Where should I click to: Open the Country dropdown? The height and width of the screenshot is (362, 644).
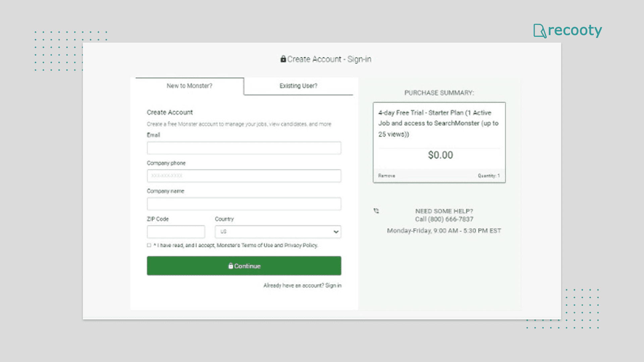coord(277,232)
